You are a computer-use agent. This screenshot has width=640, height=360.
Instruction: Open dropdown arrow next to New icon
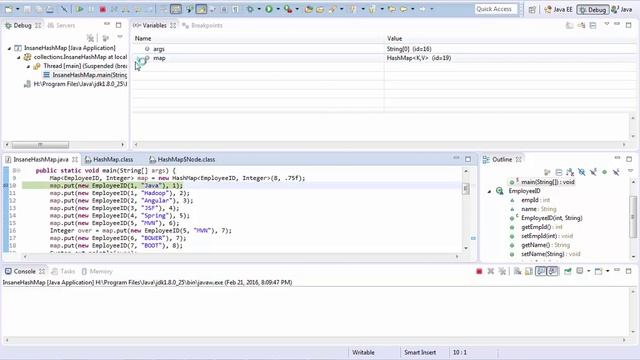(18, 9)
